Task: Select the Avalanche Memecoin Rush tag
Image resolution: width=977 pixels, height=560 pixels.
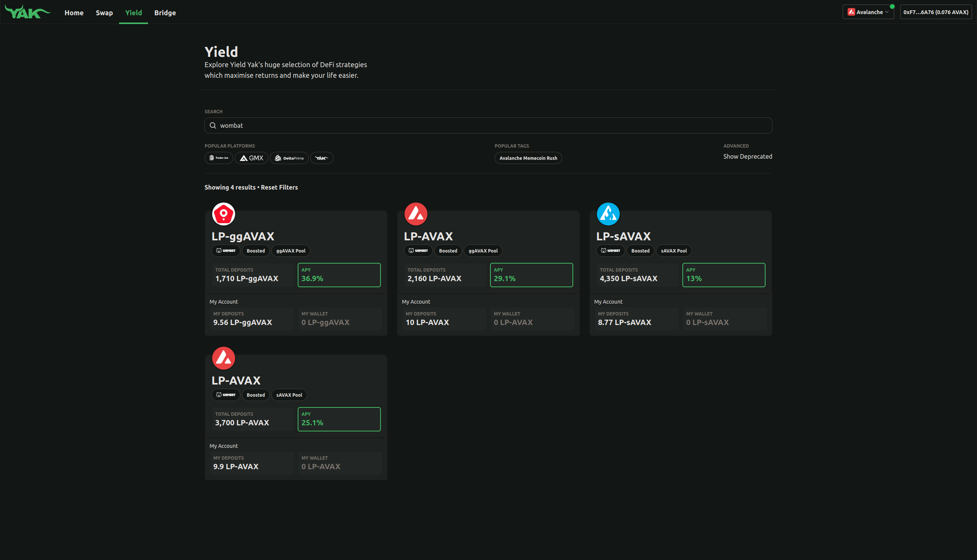Action: pos(528,158)
